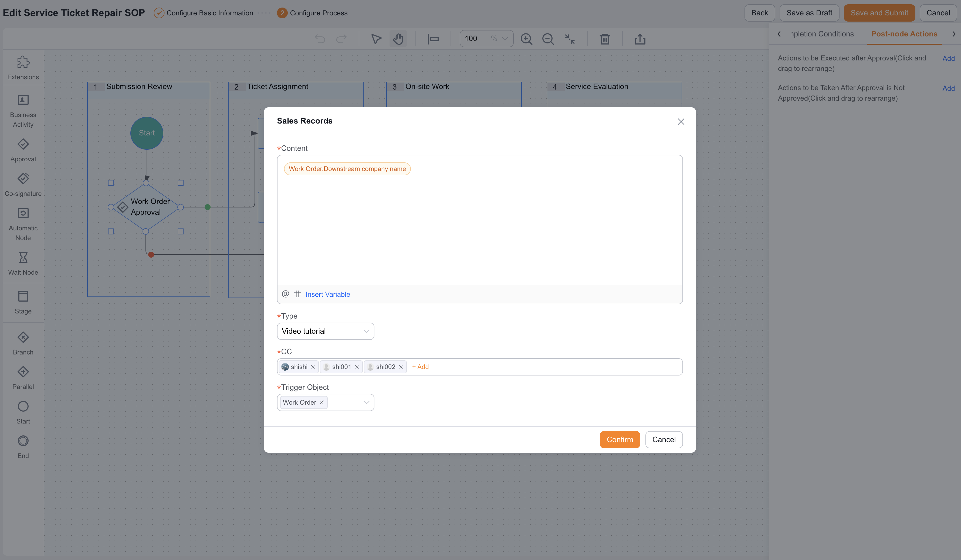Switch to the Post-node Actions tab
This screenshot has width=961, height=560.
coord(904,34)
